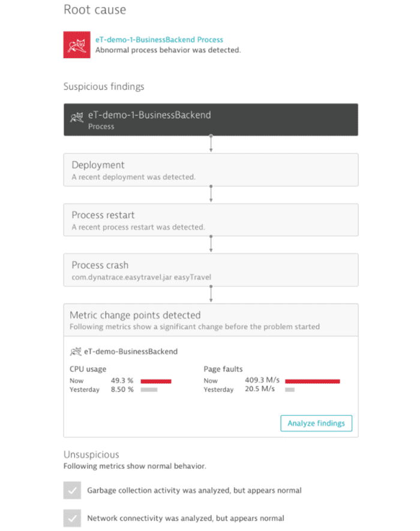Click the connector arrow above Metric change points
Screen dimensions: 420x531
tap(211, 293)
